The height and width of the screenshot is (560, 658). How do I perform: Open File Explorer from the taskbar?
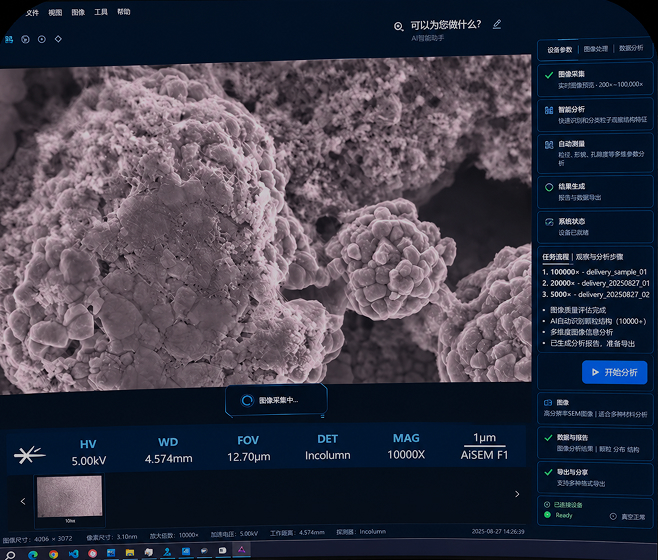pos(130,552)
